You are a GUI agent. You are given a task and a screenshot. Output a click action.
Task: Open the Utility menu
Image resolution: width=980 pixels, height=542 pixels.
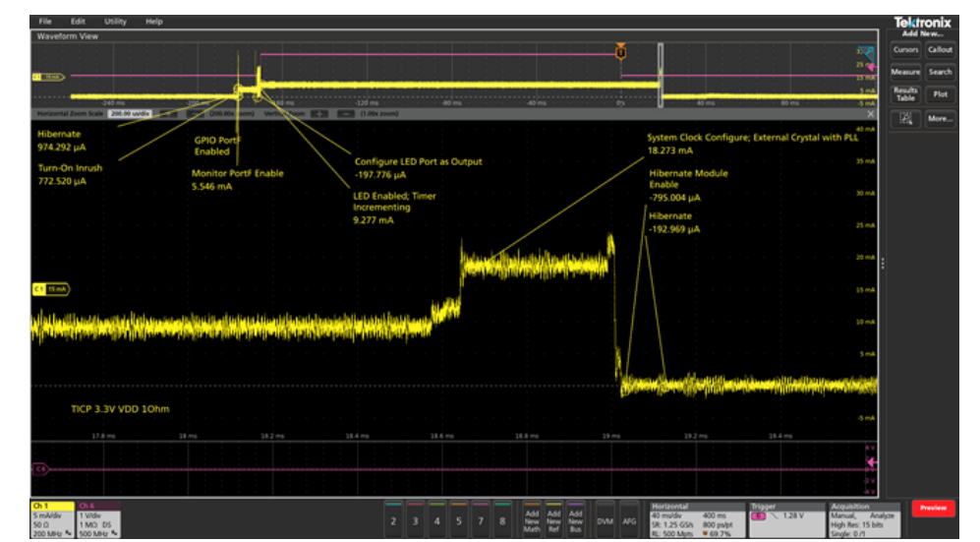[x=115, y=22]
